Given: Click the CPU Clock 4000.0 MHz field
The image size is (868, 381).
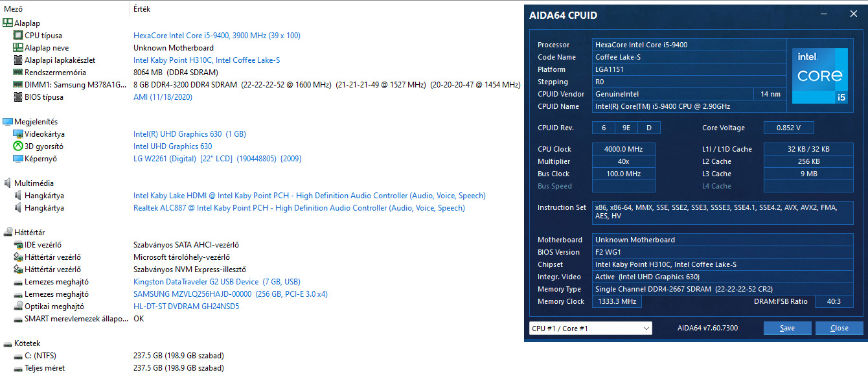Looking at the screenshot, I should pos(624,149).
